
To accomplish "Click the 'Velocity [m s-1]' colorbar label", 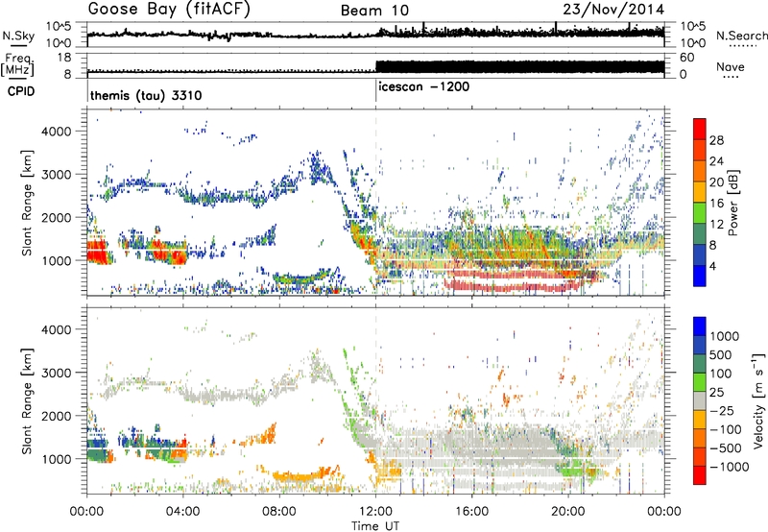I will pos(758,400).
